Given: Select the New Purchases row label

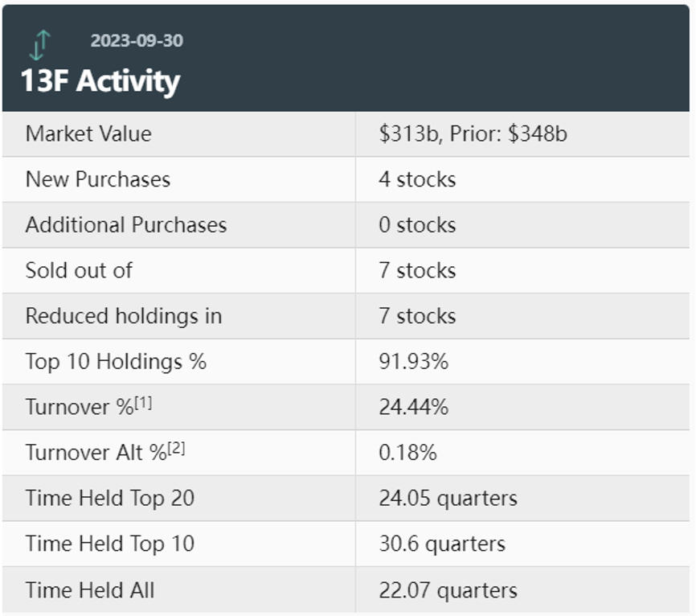Looking at the screenshot, I should [98, 179].
